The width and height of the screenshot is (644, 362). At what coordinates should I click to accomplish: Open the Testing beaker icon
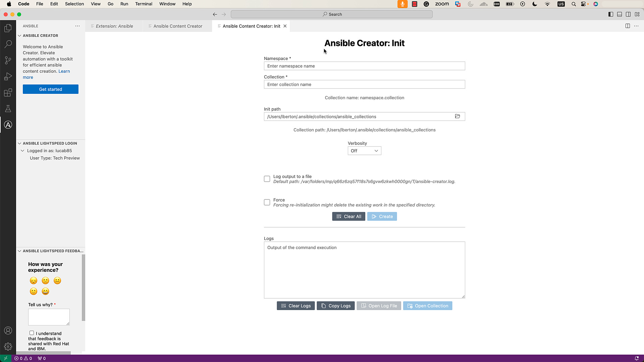pos(8,108)
